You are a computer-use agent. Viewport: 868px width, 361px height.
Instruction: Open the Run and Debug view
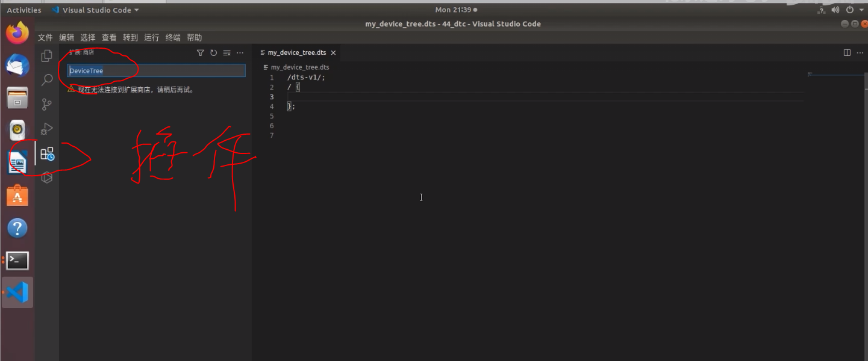click(46, 129)
